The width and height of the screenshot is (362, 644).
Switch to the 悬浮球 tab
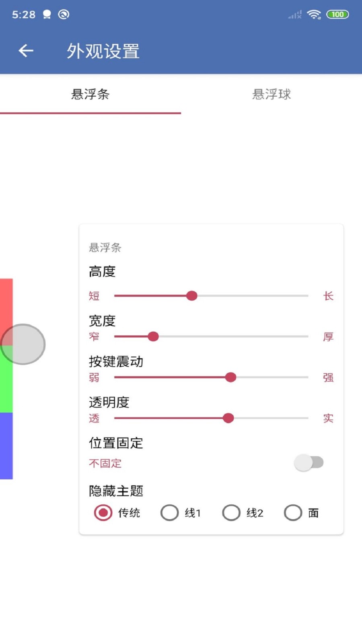(271, 94)
